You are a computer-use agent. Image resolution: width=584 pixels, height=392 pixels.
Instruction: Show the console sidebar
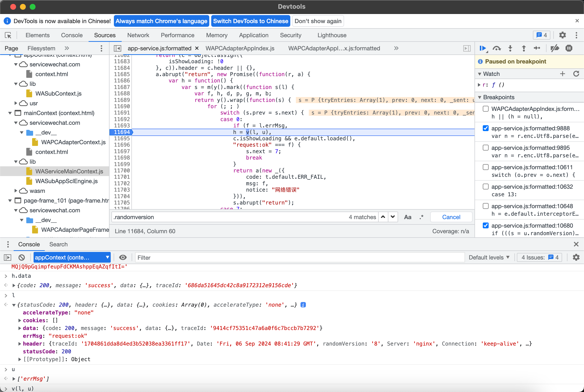[8, 257]
